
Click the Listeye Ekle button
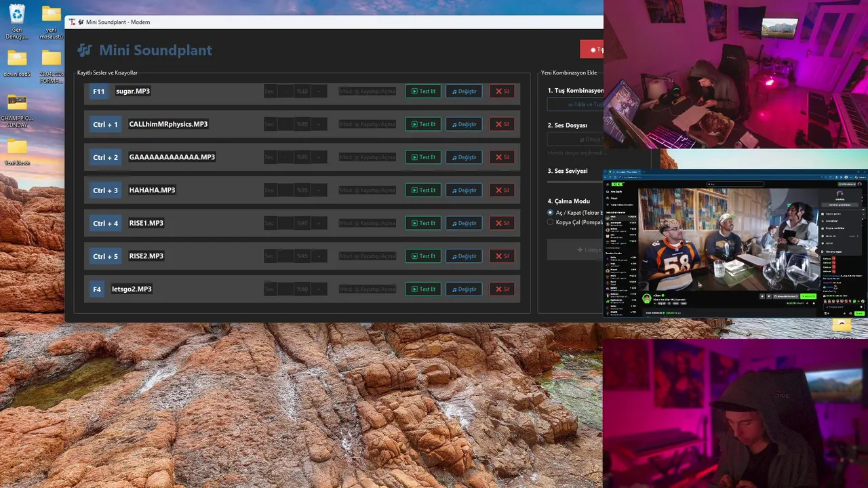(575, 249)
